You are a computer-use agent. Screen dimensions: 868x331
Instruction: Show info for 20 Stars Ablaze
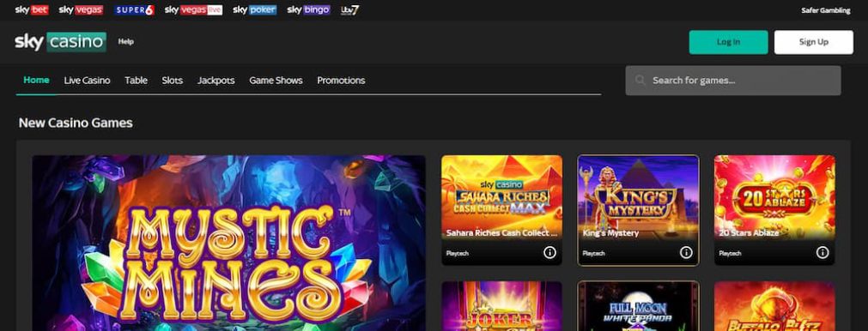pos(822,252)
